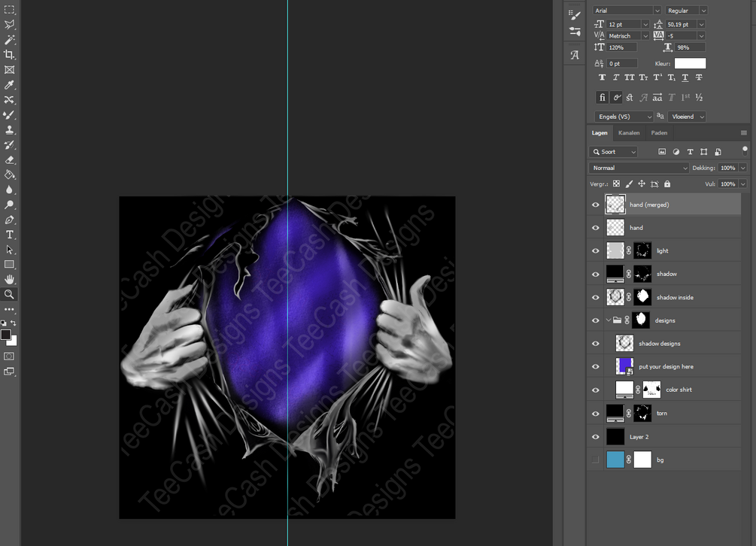Apply faux italic text style
Image resolution: width=756 pixels, height=546 pixels.
[x=615, y=77]
